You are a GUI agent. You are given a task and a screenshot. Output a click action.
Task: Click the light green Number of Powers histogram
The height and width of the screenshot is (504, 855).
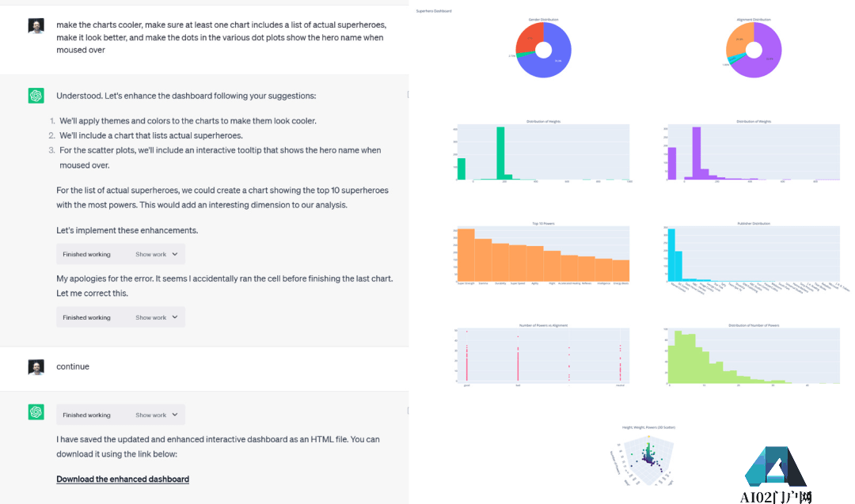tap(753, 356)
